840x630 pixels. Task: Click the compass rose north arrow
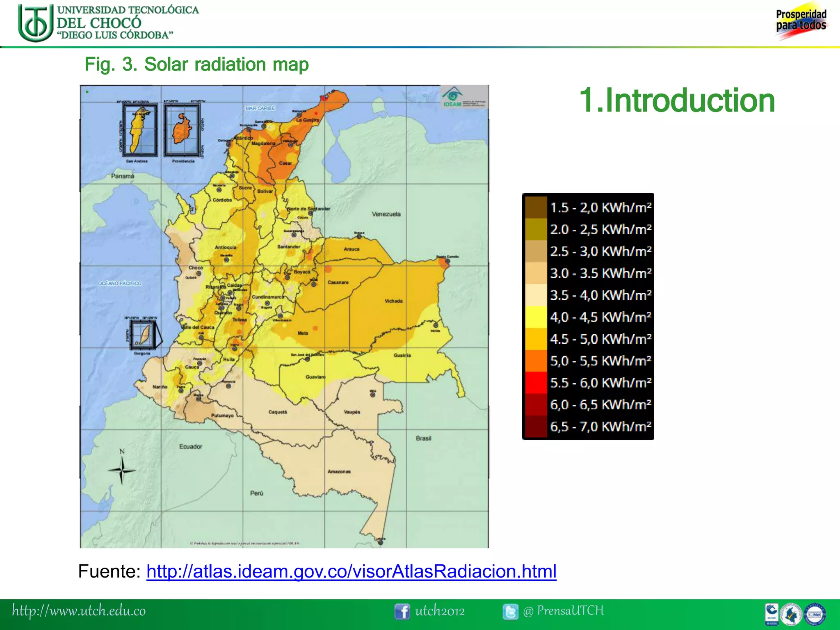click(x=122, y=470)
